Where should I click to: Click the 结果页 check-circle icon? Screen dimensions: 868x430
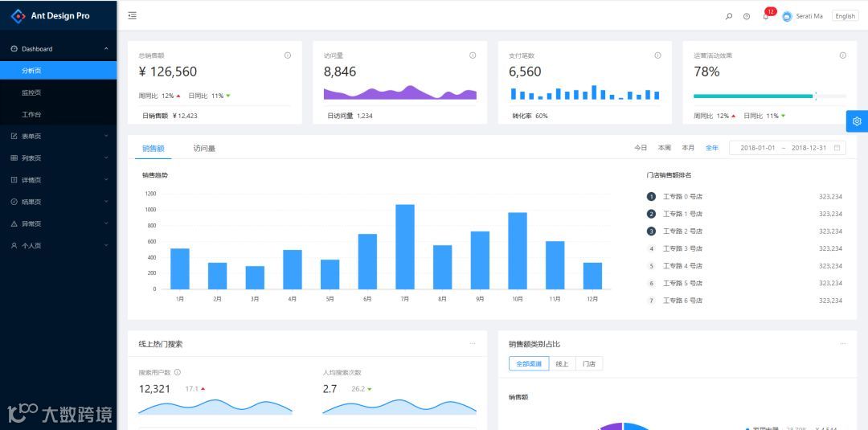tap(14, 202)
